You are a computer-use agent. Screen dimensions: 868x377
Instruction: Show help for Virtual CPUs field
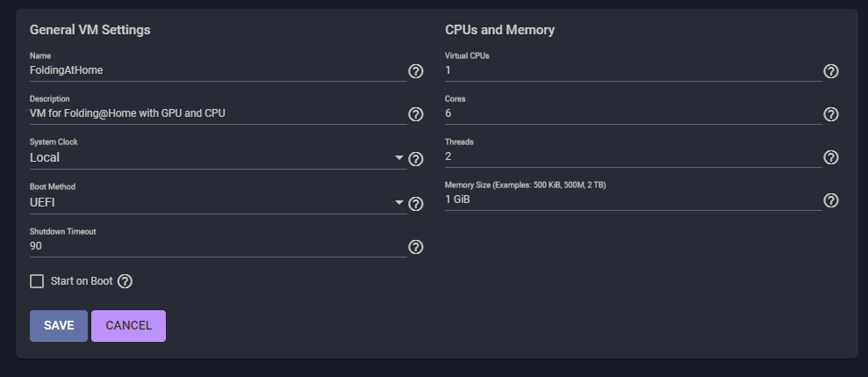[831, 71]
